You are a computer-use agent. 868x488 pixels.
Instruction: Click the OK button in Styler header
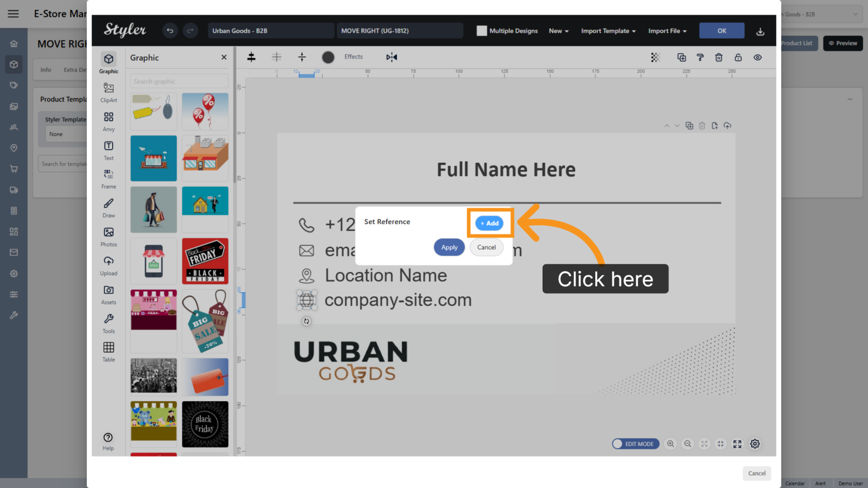pyautogui.click(x=722, y=31)
